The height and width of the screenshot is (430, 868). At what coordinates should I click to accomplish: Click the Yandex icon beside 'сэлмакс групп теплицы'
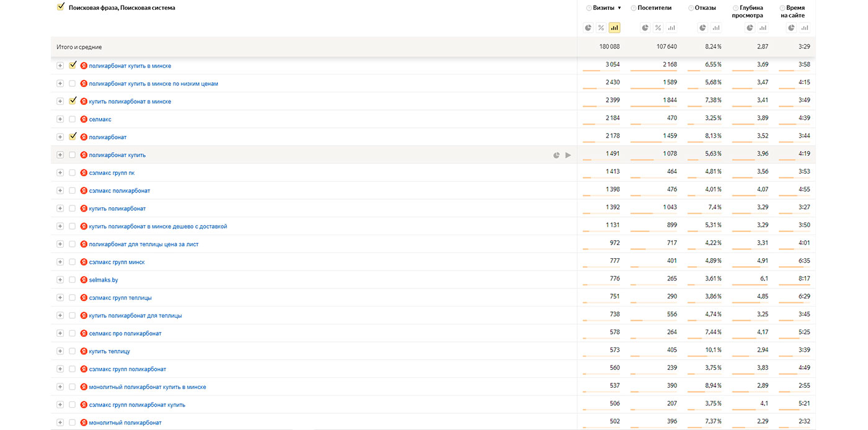(84, 298)
